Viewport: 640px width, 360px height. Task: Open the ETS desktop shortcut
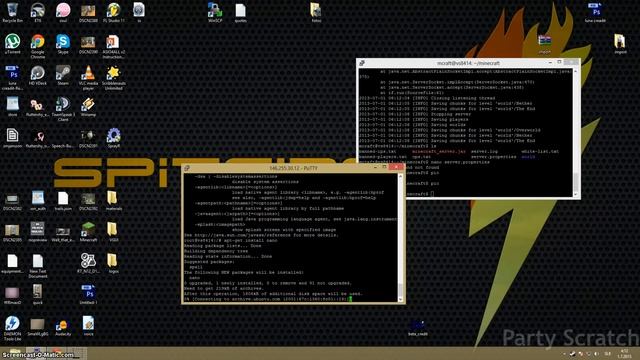click(x=38, y=13)
